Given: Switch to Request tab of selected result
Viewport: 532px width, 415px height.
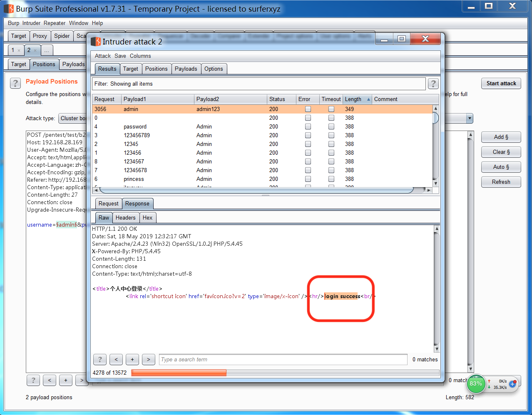Looking at the screenshot, I should click(x=109, y=203).
